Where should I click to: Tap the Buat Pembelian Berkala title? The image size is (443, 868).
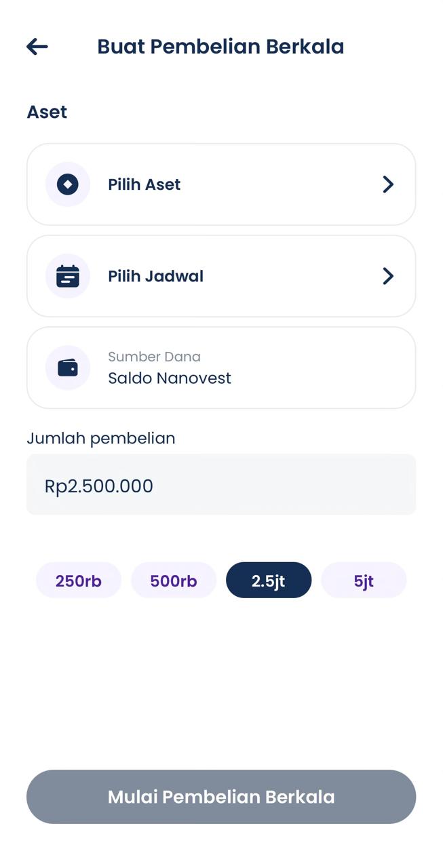coord(220,46)
